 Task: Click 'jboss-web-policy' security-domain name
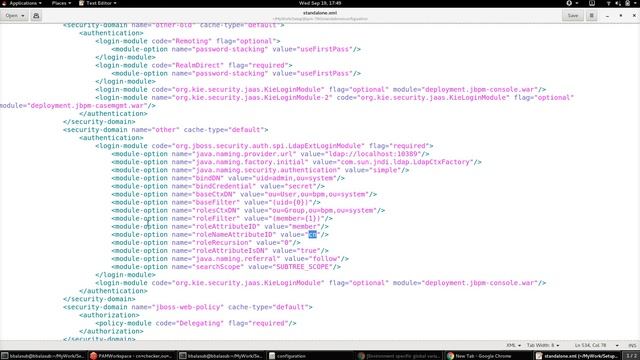(188, 307)
